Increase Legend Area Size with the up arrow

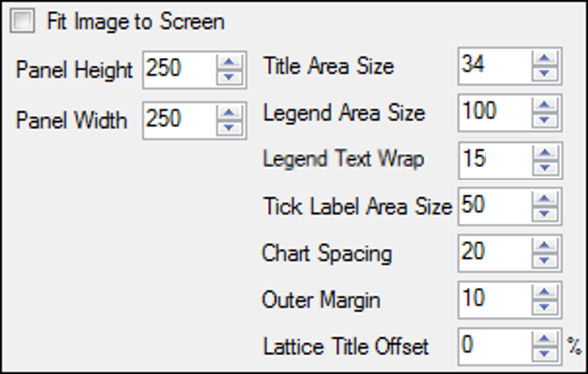(545, 105)
